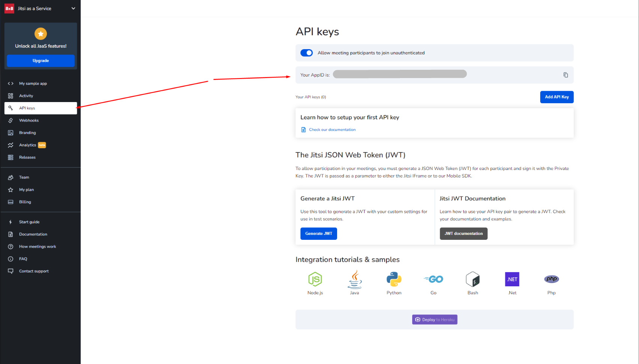Open the Billing page from sidebar

point(25,202)
